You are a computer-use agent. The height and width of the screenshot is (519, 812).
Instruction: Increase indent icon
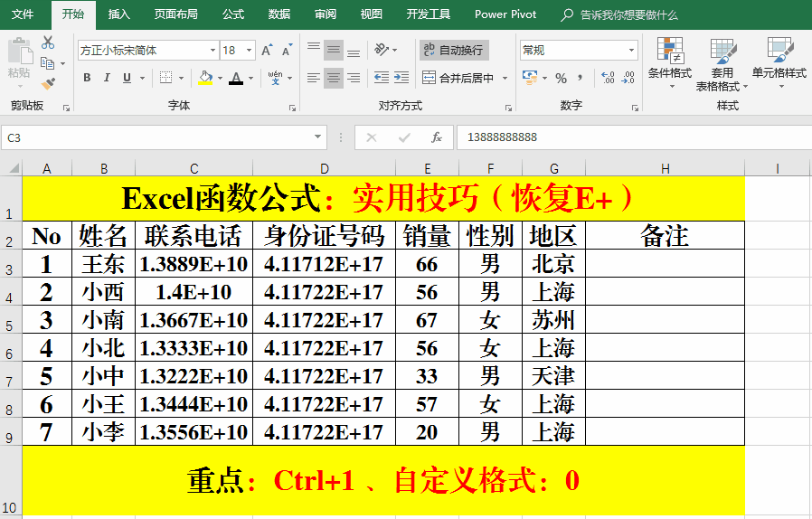(401, 78)
